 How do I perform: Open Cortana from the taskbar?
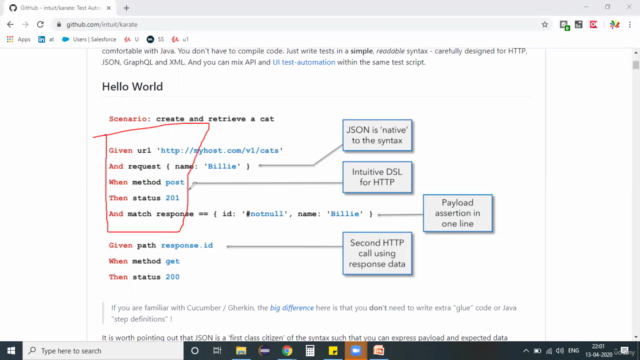pyautogui.click(x=195, y=351)
